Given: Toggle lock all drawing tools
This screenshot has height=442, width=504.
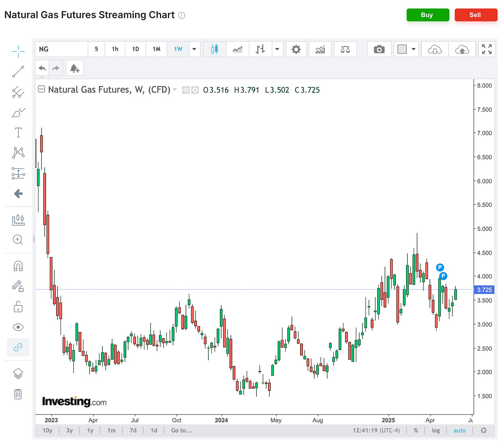Looking at the screenshot, I should [x=18, y=306].
